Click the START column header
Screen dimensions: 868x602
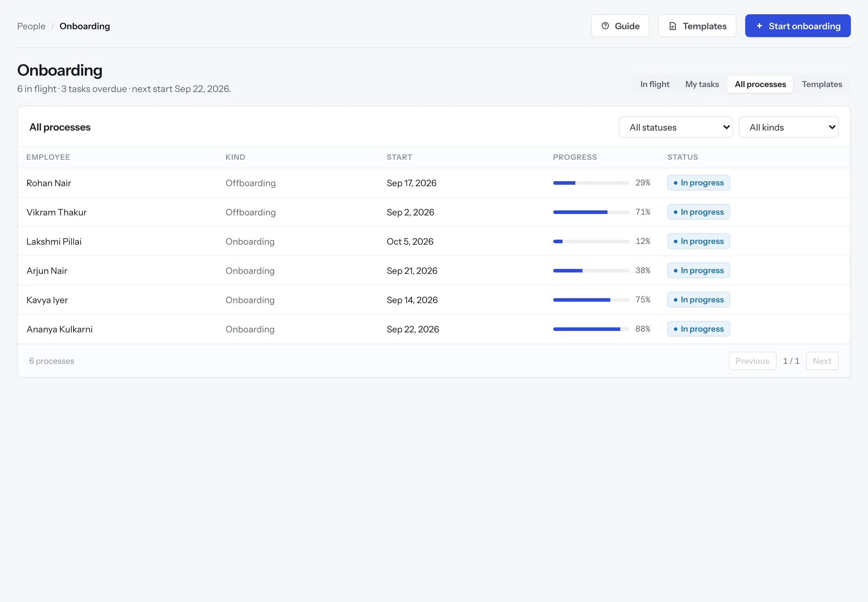(399, 157)
